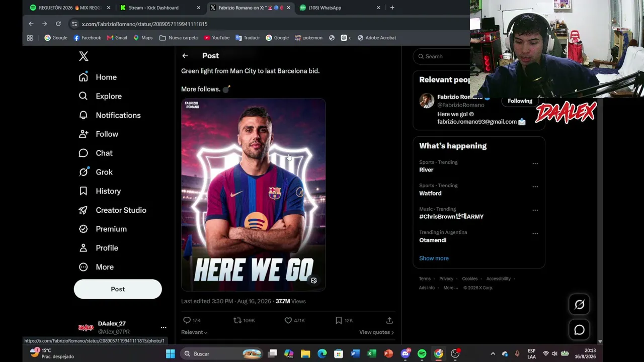Open Fabrizio Romano's profile avatar
The height and width of the screenshot is (362, 644).
(427, 101)
